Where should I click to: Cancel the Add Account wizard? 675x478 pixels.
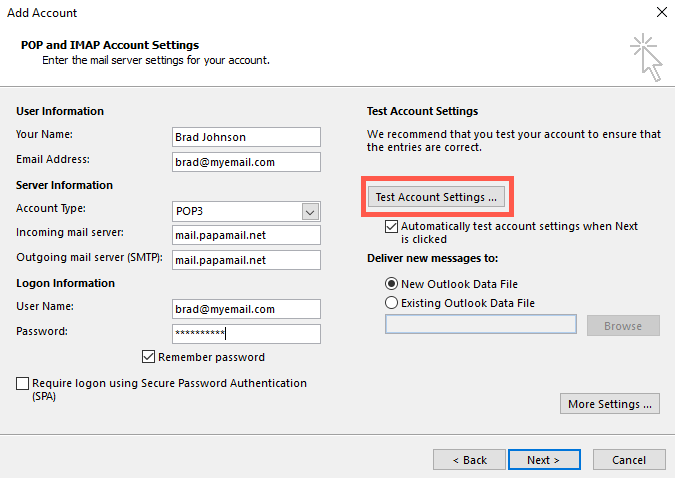pos(629,459)
